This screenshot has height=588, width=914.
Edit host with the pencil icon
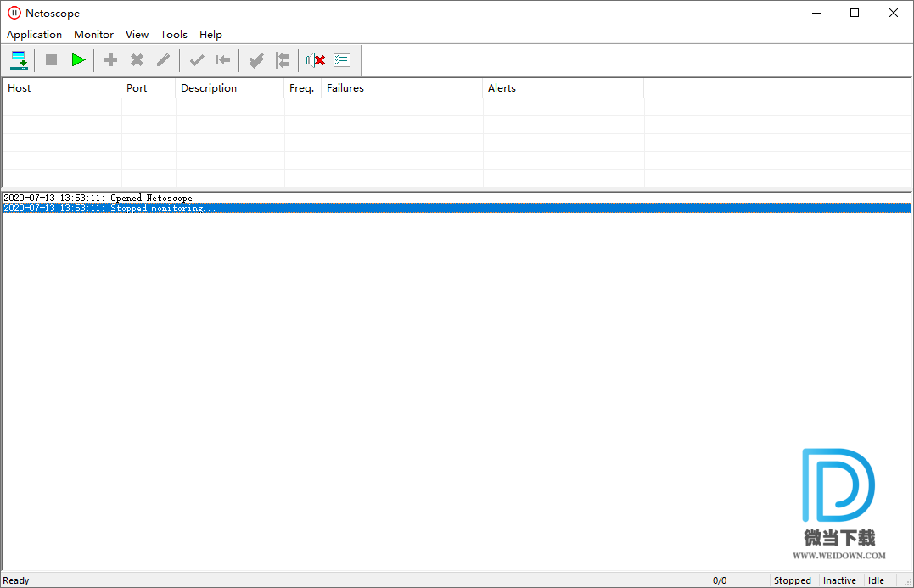164,60
